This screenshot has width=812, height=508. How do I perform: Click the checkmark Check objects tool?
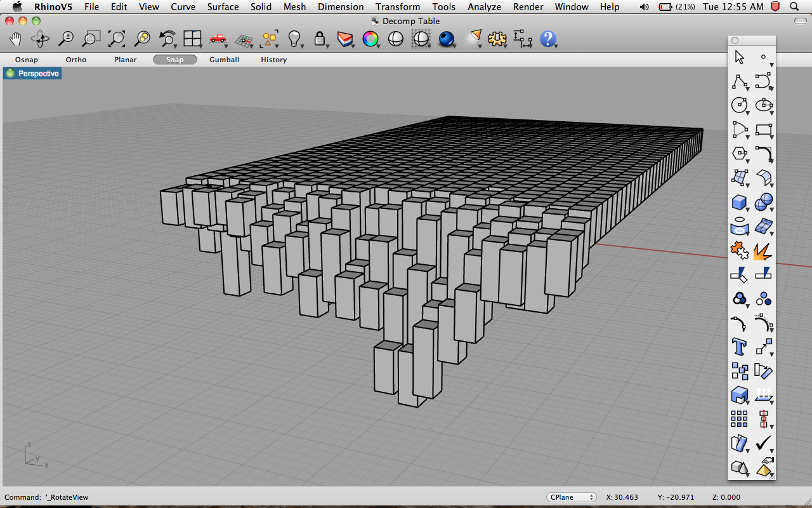[764, 443]
